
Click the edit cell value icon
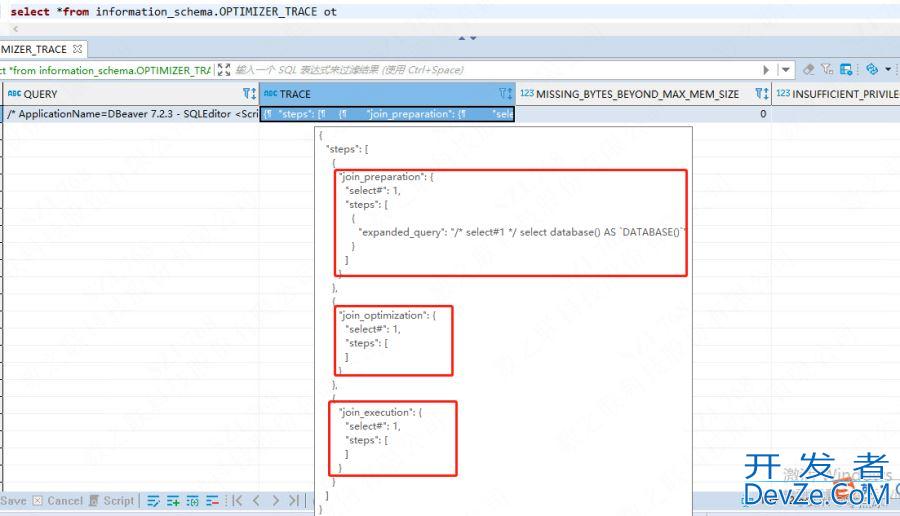coord(153,501)
